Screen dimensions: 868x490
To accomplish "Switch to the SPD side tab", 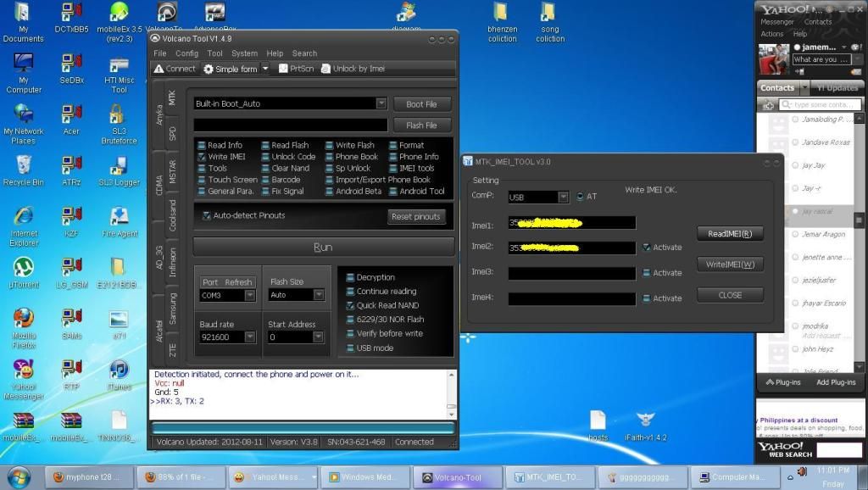I will pos(172,133).
